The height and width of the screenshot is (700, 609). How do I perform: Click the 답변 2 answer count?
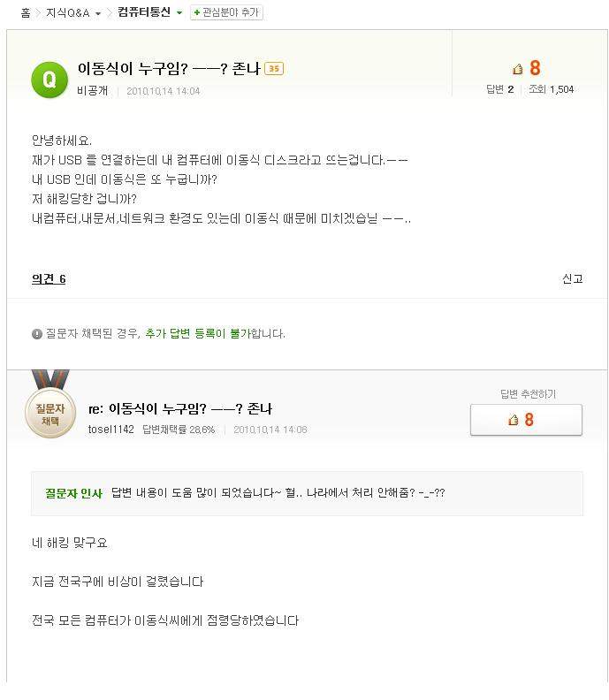click(499, 89)
